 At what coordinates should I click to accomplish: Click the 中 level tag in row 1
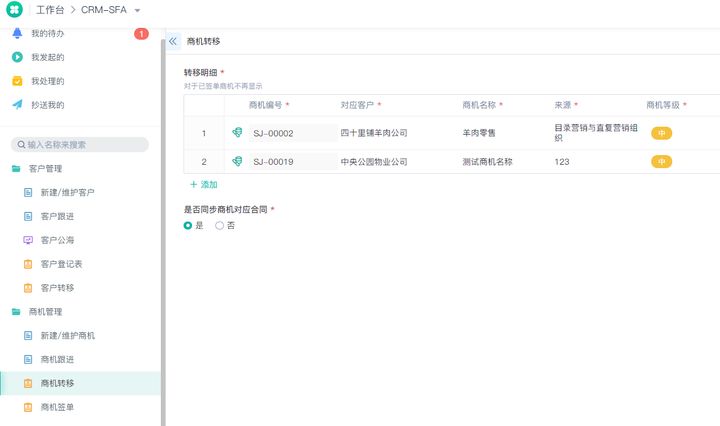tap(662, 133)
